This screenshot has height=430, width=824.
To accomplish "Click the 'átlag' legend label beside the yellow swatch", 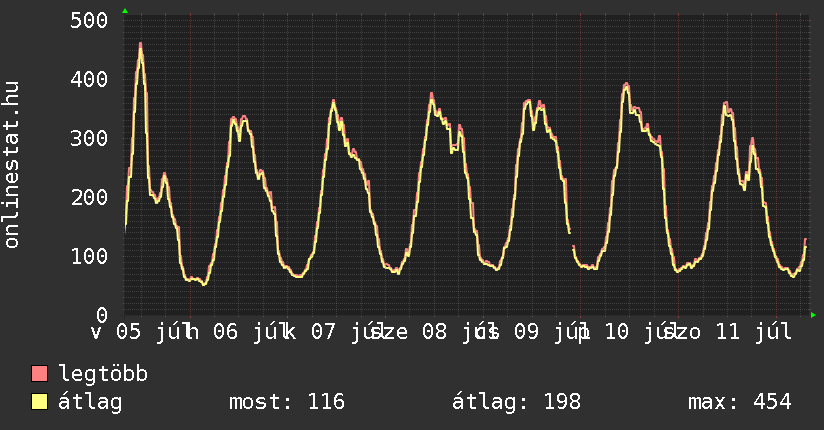I will [x=90, y=402].
